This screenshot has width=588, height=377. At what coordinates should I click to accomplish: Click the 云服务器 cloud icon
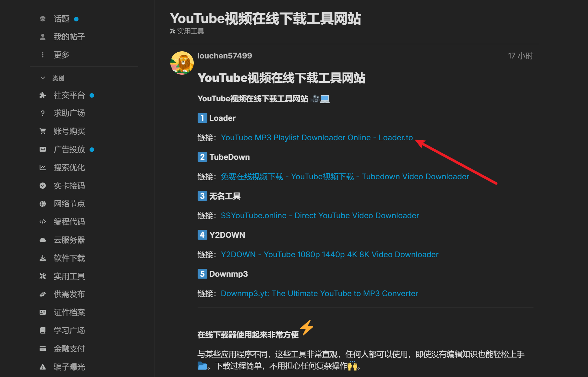click(43, 240)
